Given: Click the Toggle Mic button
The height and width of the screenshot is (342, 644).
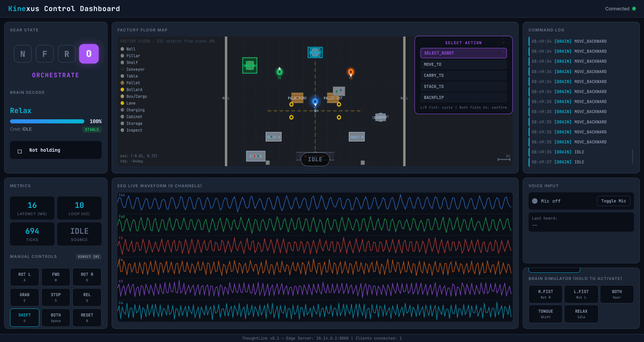Looking at the screenshot, I should (613, 201).
